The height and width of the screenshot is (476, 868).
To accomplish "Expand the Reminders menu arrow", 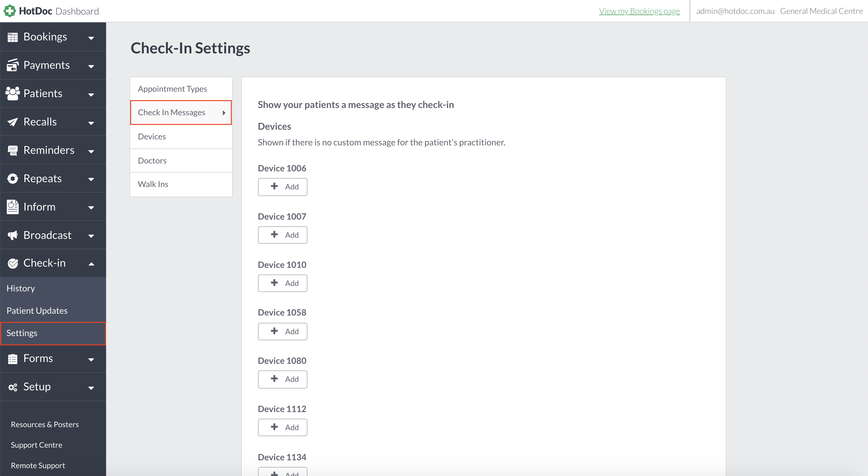I will coord(91,151).
